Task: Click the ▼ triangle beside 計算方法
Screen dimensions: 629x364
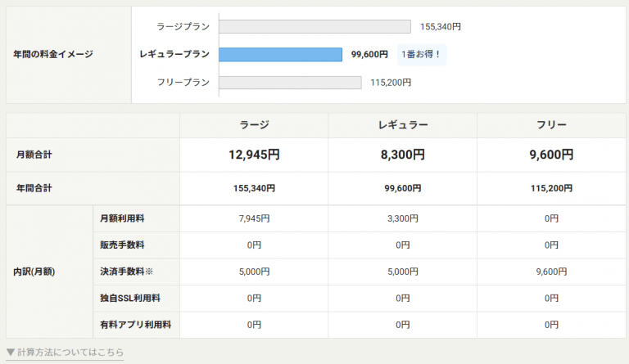Action: [11, 353]
